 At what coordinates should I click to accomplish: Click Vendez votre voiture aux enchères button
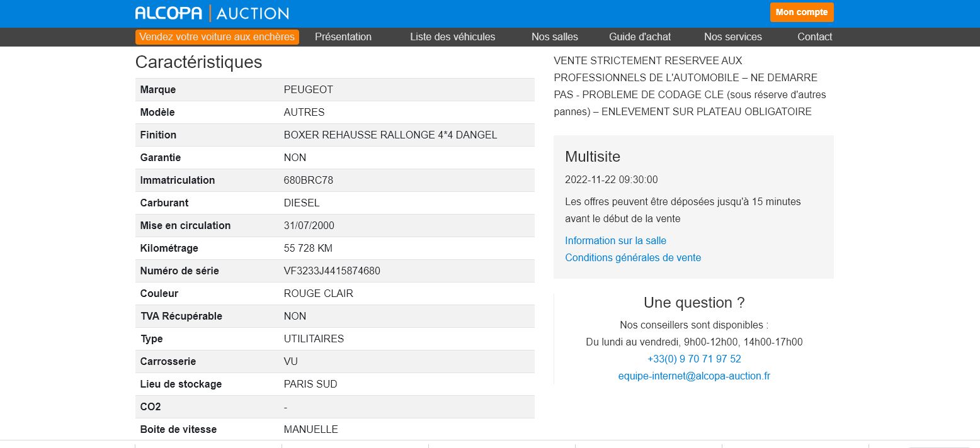(x=217, y=37)
